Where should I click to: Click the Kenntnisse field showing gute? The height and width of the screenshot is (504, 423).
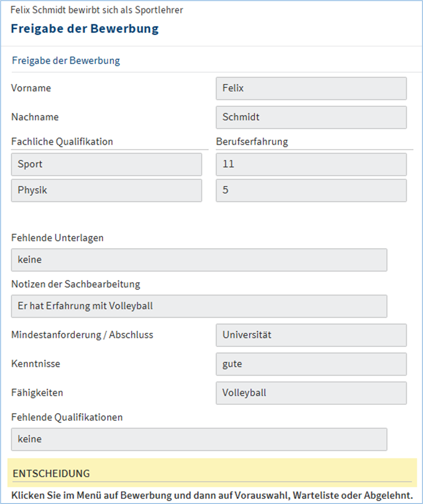(311, 364)
